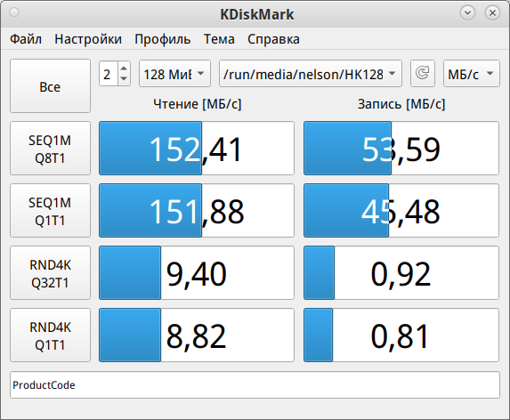Click the window menu circle icon
Image resolution: width=510 pixels, height=420 pixels.
(x=14, y=12)
